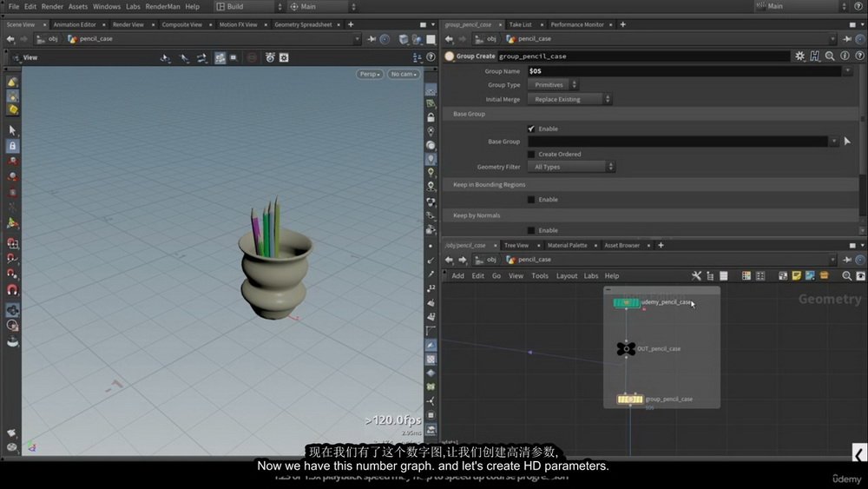The width and height of the screenshot is (868, 489).
Task: Click the network color palette grid icon
Action: [746, 276]
